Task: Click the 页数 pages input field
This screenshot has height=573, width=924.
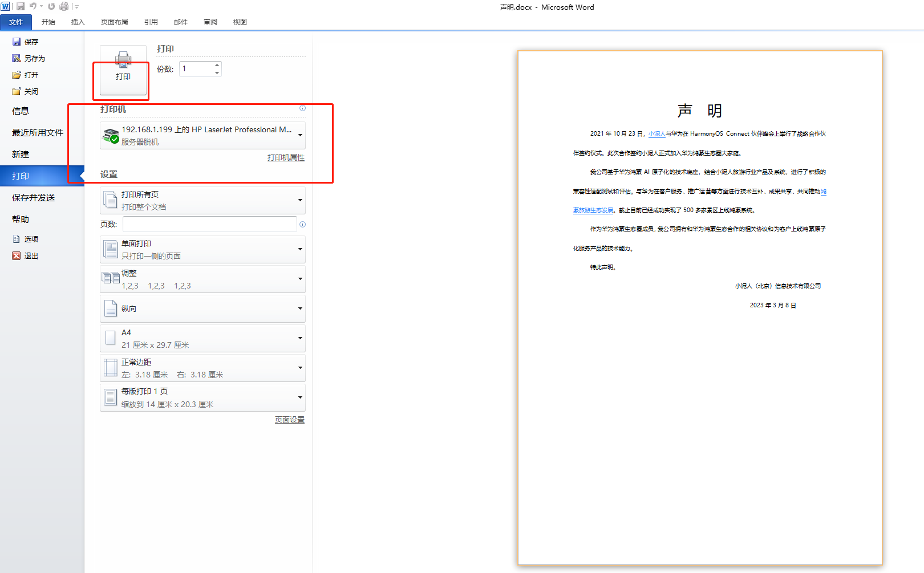Action: tap(209, 224)
